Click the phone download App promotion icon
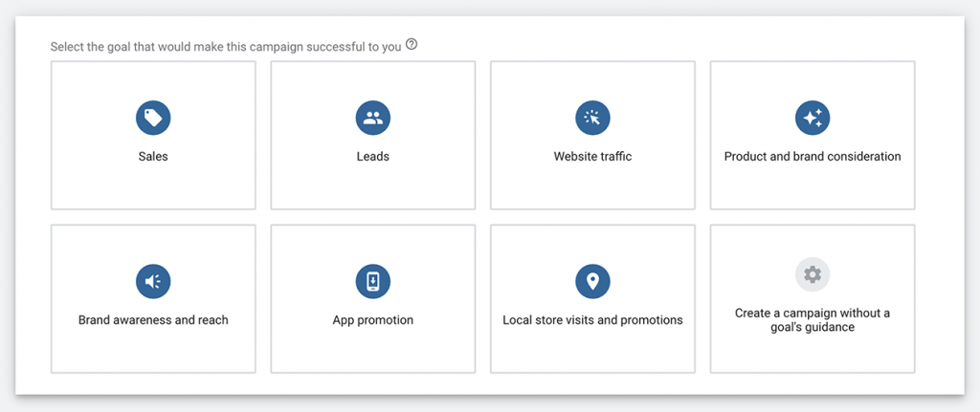980x412 pixels. [x=373, y=282]
